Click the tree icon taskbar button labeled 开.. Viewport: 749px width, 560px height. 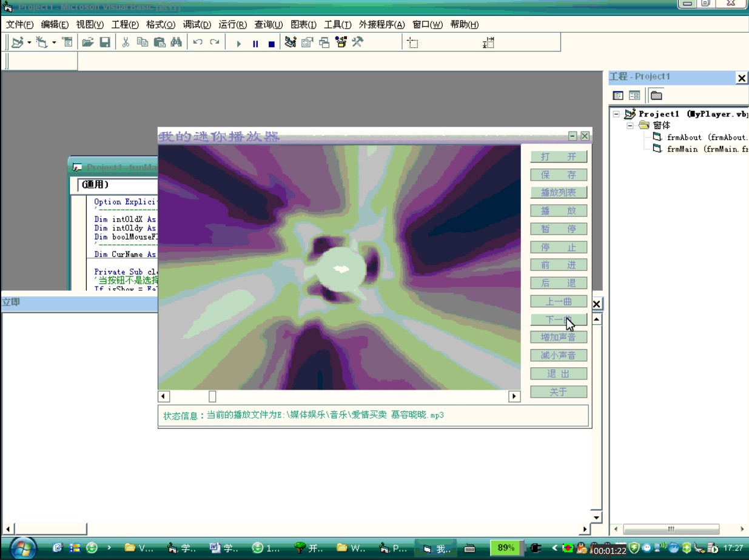309,548
